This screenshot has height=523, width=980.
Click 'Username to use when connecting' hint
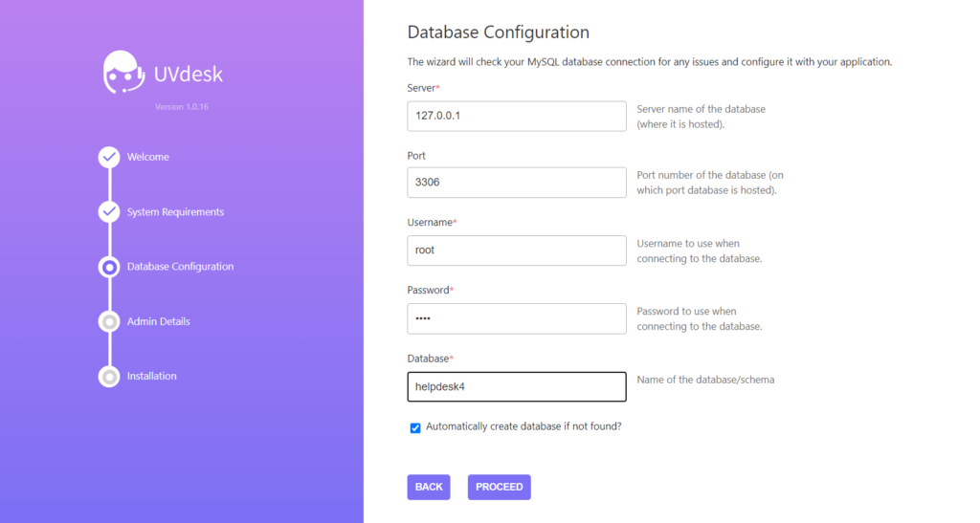(700, 251)
